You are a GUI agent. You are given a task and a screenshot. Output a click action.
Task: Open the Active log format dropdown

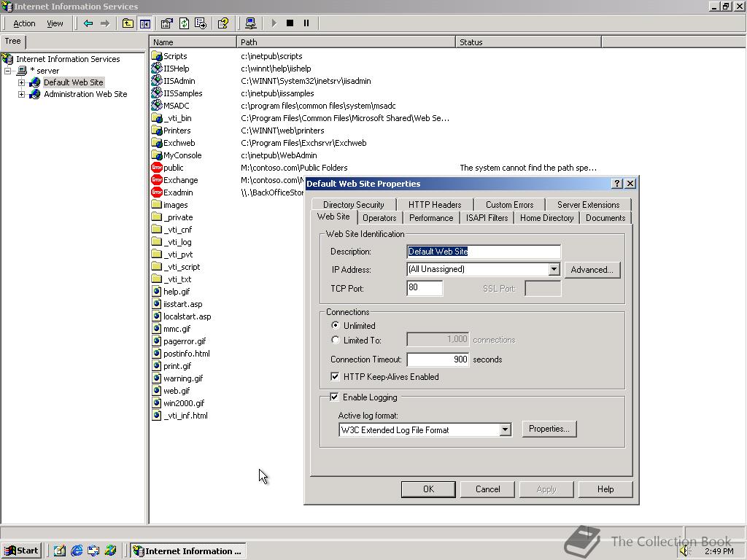click(505, 430)
